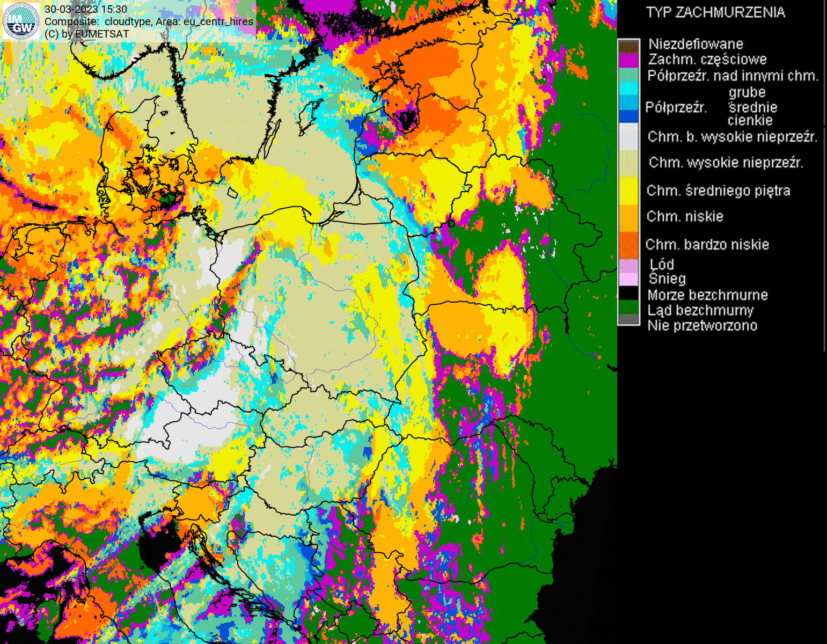Viewport: 827px width, 644px height.
Task: Select the magenta Zachm. częściowe color swatch
Action: click(x=628, y=60)
